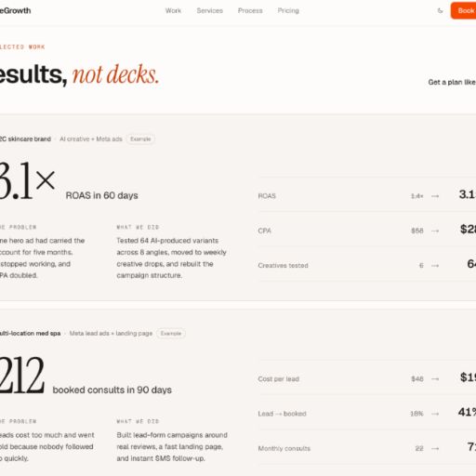
Task: Click the large 212 figure
Action: (x=21, y=375)
